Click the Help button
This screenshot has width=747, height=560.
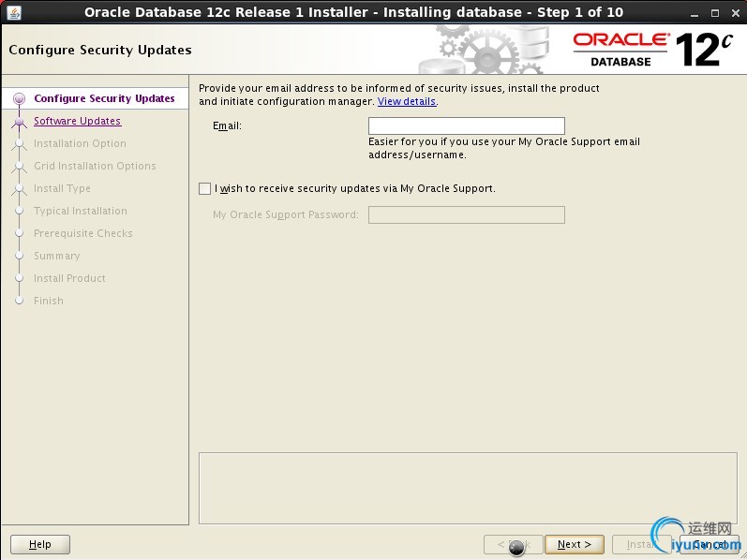pos(40,544)
